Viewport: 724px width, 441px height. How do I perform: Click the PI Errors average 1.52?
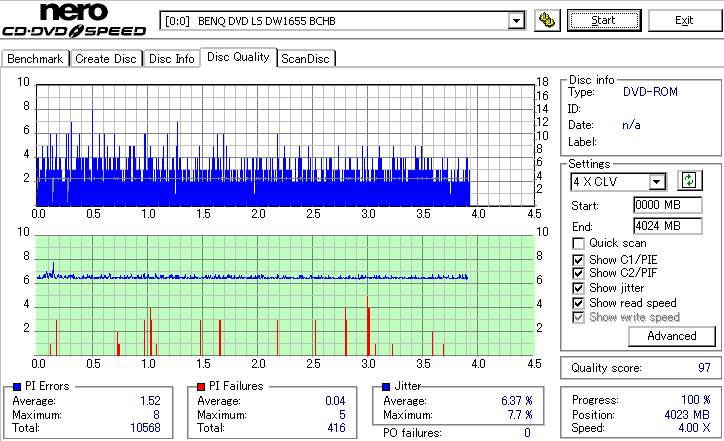pos(151,401)
